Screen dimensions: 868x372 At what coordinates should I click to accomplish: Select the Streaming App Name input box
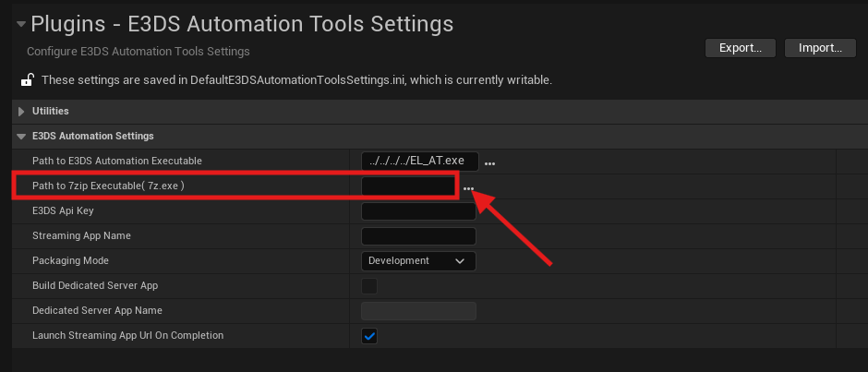(x=418, y=236)
